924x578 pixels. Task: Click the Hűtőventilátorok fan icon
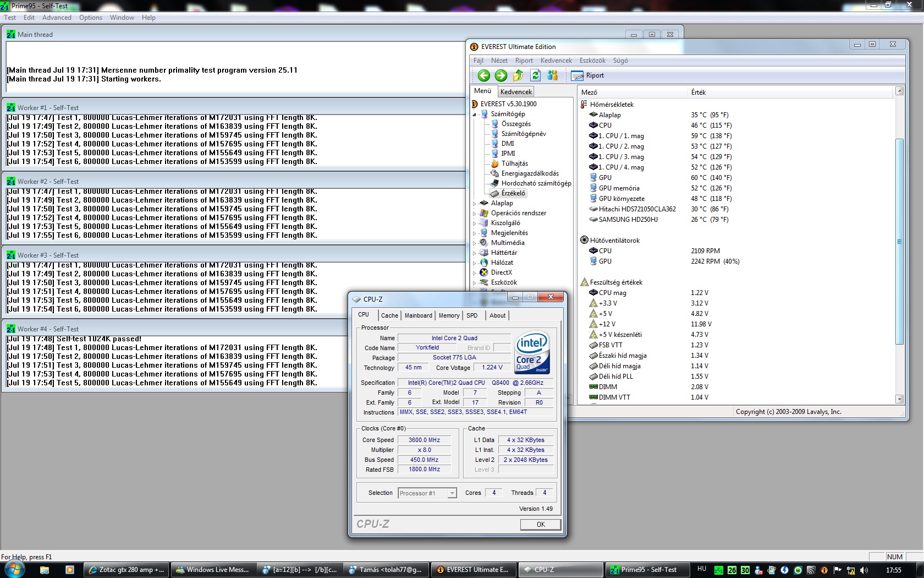585,240
